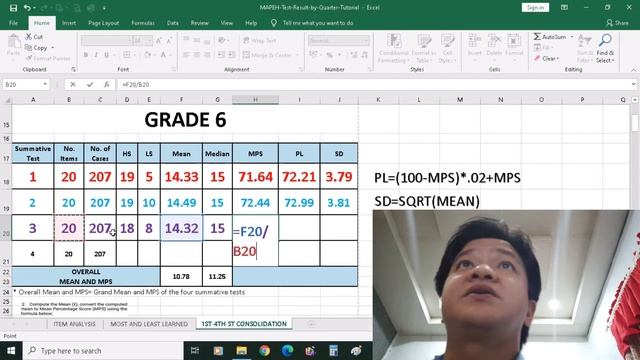Viewport: 640px width, 360px height.
Task: Switch to the Data tab
Action: point(172,23)
